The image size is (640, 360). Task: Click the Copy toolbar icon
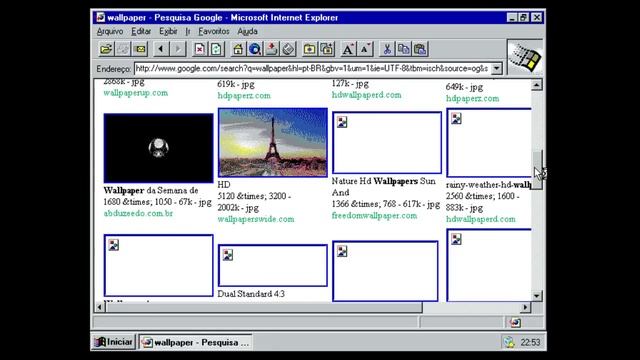403,49
